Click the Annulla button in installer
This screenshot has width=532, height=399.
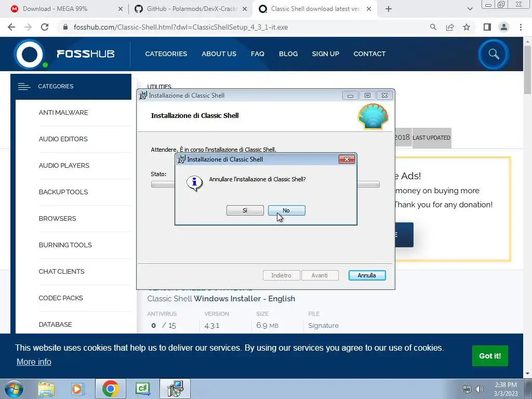click(x=367, y=275)
